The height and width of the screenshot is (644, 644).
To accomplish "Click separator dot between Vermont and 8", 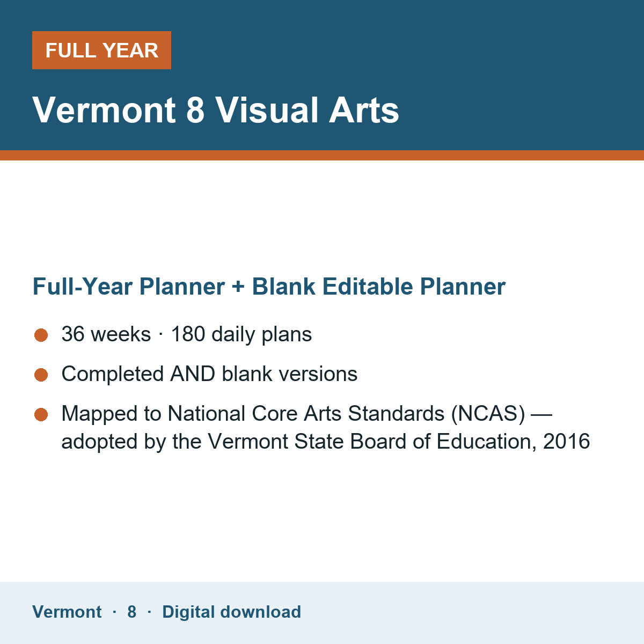I will pos(114,612).
